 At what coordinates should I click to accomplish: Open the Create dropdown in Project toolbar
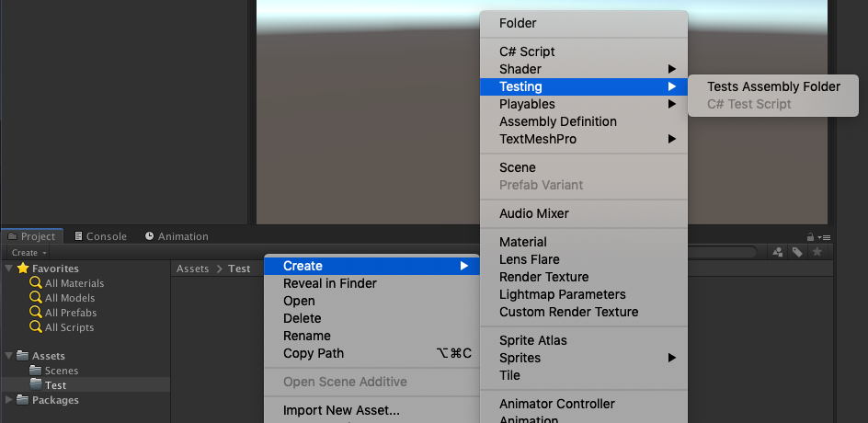click(x=29, y=253)
